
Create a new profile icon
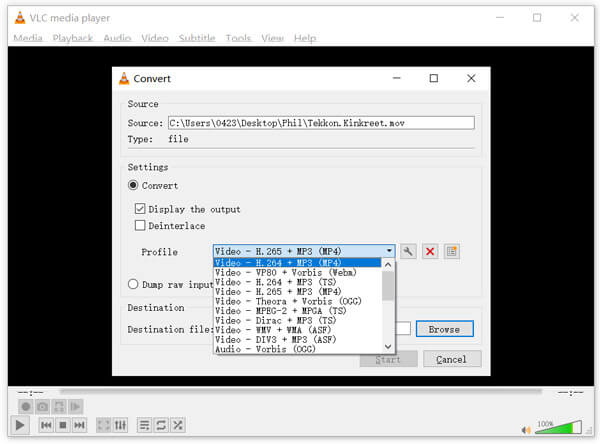(452, 251)
